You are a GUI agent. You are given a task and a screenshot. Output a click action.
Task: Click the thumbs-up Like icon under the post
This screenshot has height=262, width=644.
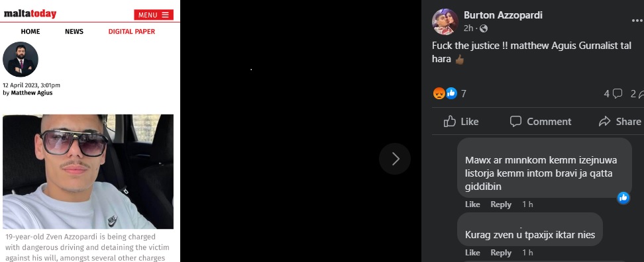coord(450,121)
